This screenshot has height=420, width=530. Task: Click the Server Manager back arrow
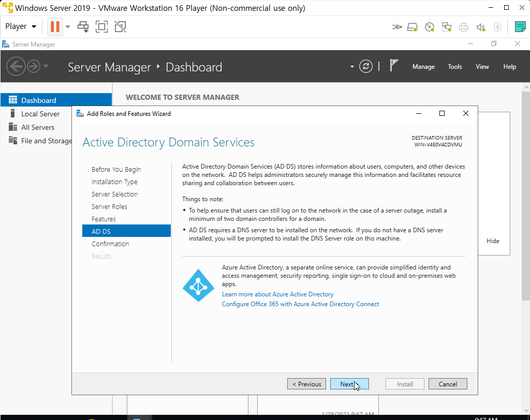tap(16, 66)
